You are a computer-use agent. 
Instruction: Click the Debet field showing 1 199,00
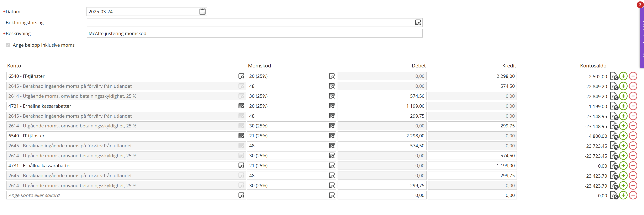[x=382, y=106]
